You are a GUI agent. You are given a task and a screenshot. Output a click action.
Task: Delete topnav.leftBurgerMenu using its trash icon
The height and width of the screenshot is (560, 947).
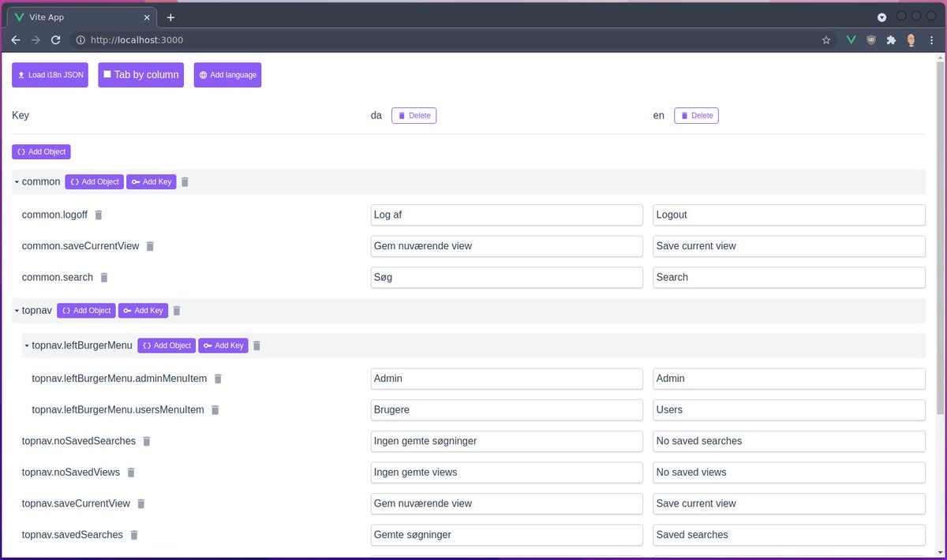pos(256,345)
